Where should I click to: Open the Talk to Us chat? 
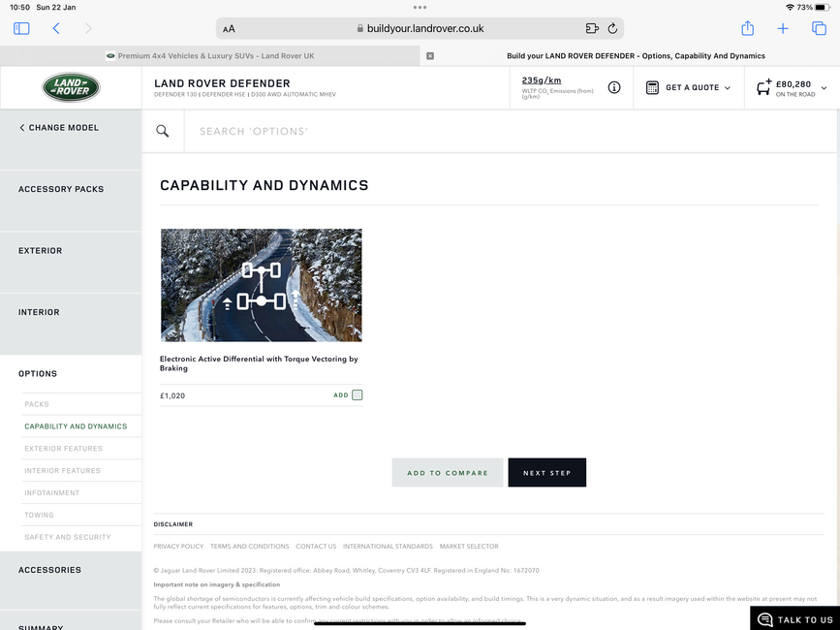pos(795,618)
